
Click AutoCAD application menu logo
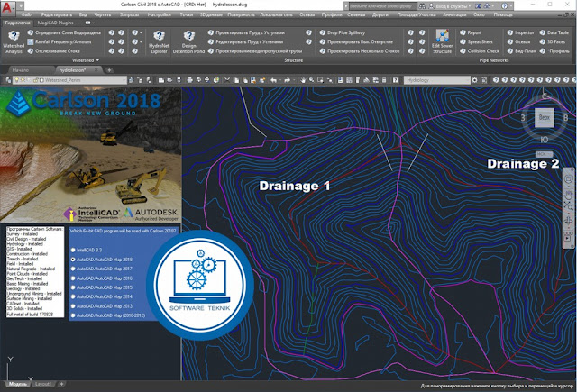click(7, 6)
